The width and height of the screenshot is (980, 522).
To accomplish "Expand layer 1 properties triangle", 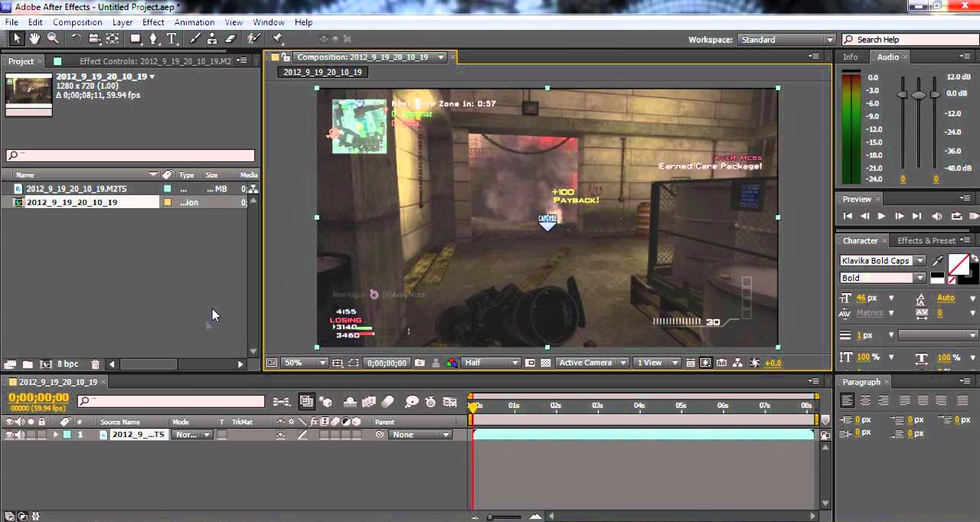I will [x=55, y=435].
